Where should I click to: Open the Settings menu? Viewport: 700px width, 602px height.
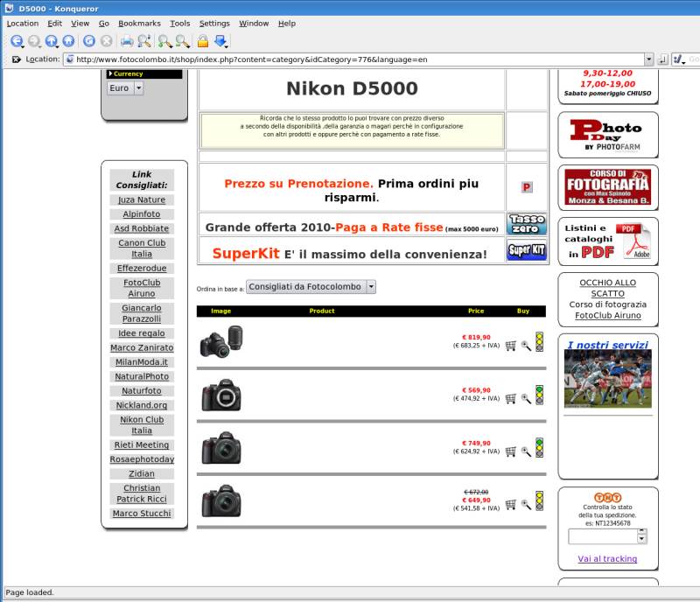click(x=214, y=23)
